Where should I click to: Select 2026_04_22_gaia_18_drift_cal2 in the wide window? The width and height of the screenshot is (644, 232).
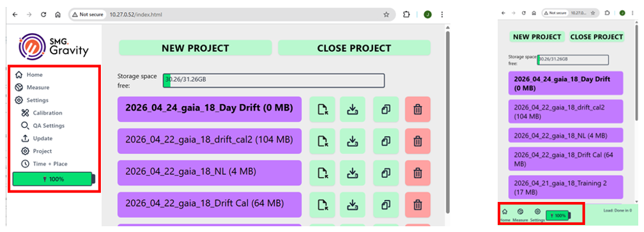pos(210,141)
